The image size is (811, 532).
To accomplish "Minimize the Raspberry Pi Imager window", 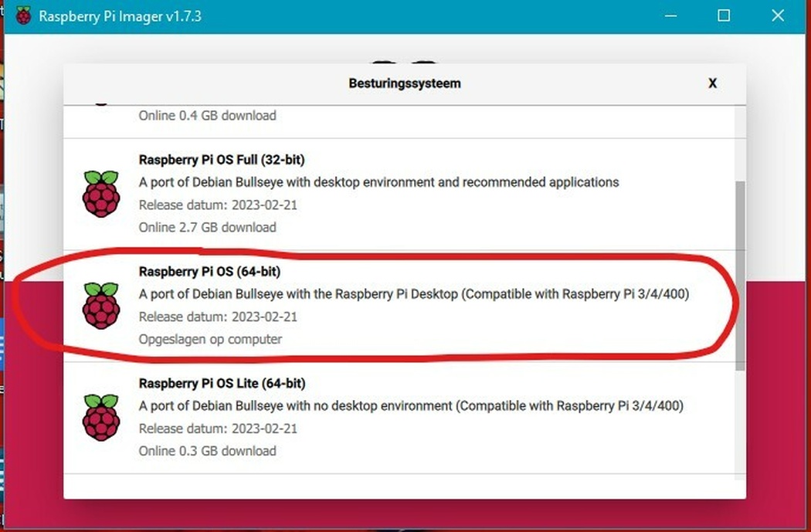I will 670,15.
